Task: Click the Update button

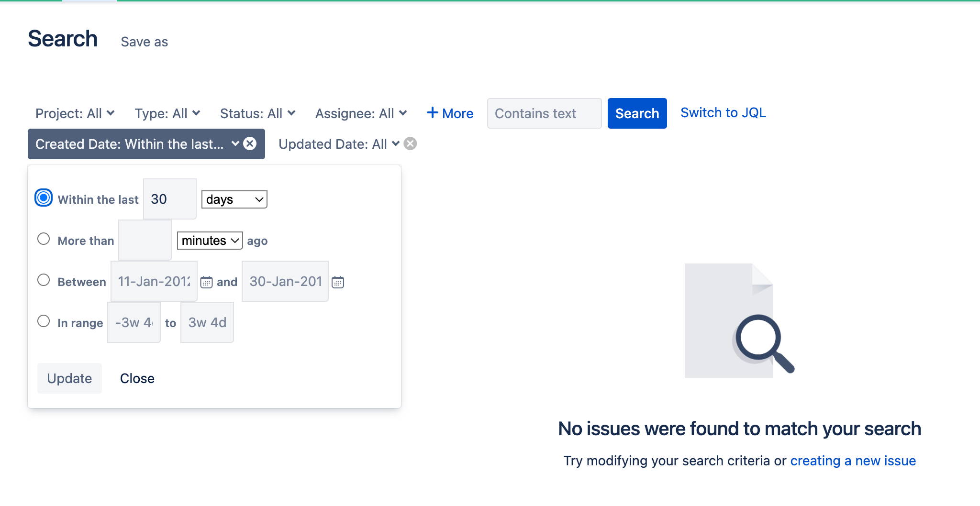Action: tap(69, 378)
